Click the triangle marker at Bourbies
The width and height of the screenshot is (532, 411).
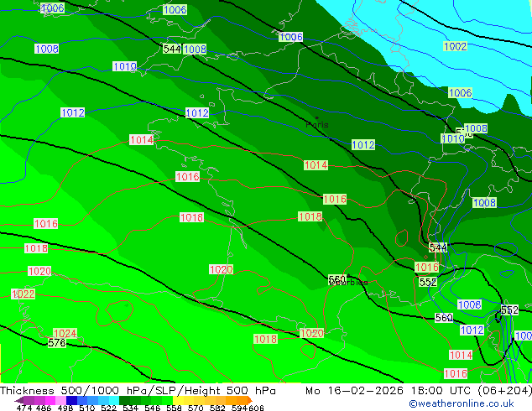(348, 276)
